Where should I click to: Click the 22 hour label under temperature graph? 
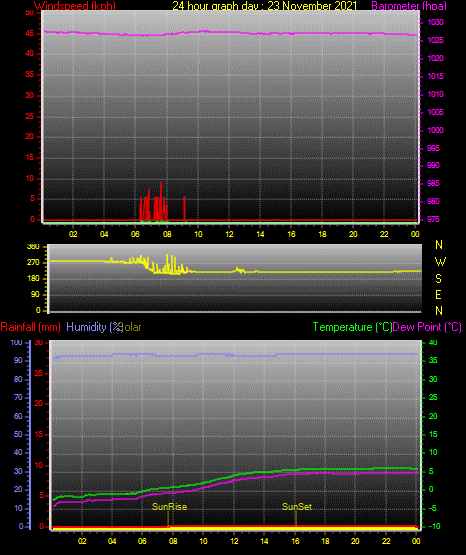[x=386, y=541]
